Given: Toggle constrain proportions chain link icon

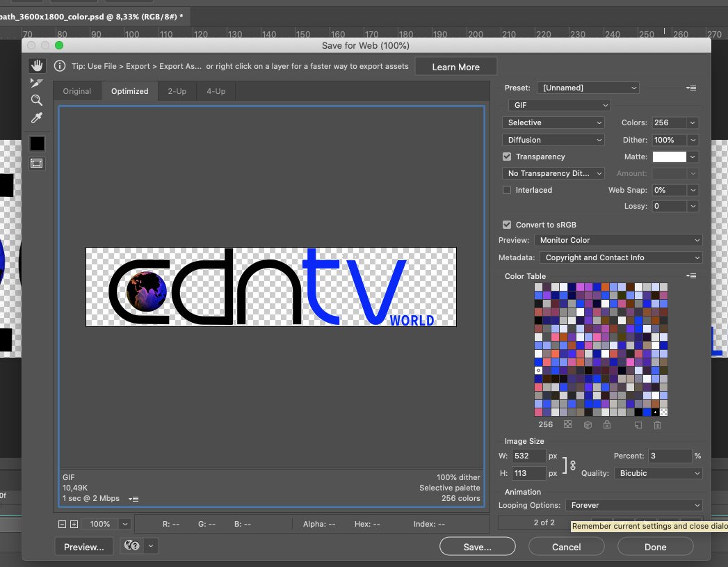Looking at the screenshot, I should coord(573,465).
